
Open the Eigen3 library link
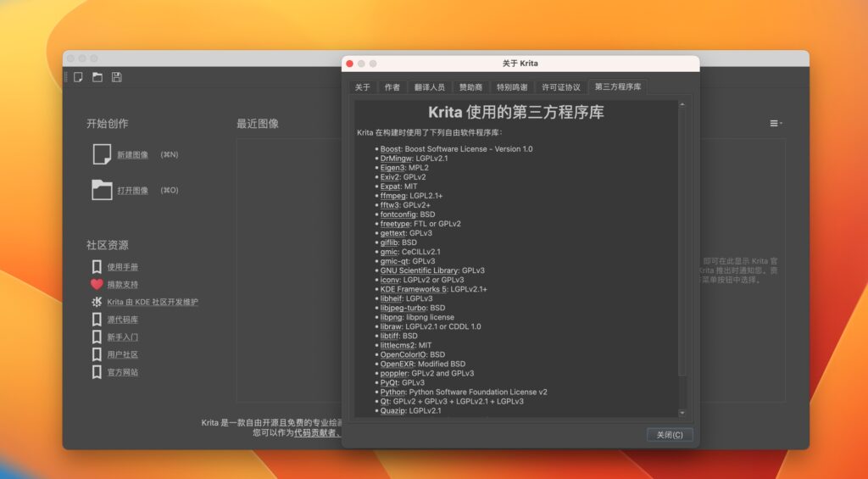click(393, 168)
